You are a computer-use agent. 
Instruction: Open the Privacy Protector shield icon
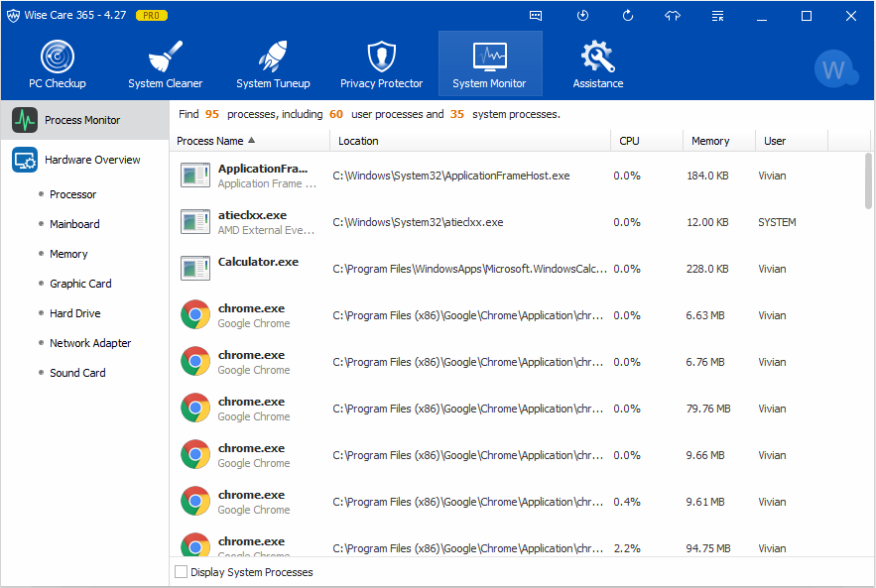[x=382, y=57]
